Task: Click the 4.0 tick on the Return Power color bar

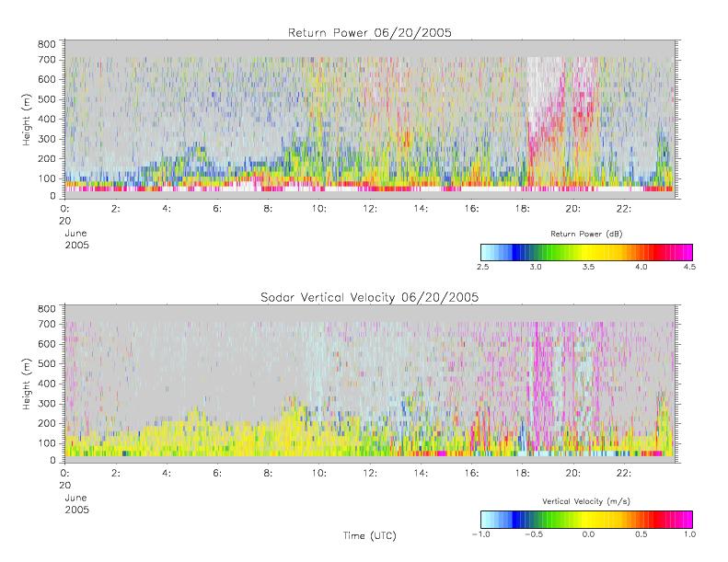Action: [641, 267]
